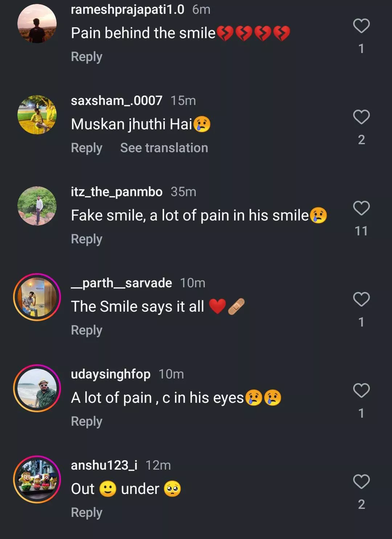The height and width of the screenshot is (539, 392).
Task: Open itz_the_panmbo's profile photo
Action: [37, 206]
